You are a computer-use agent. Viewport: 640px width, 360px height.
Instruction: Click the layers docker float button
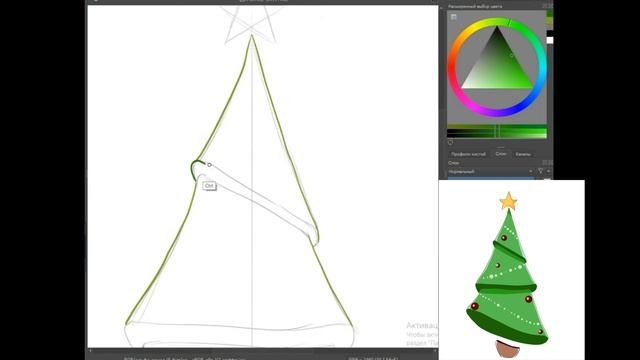point(545,162)
